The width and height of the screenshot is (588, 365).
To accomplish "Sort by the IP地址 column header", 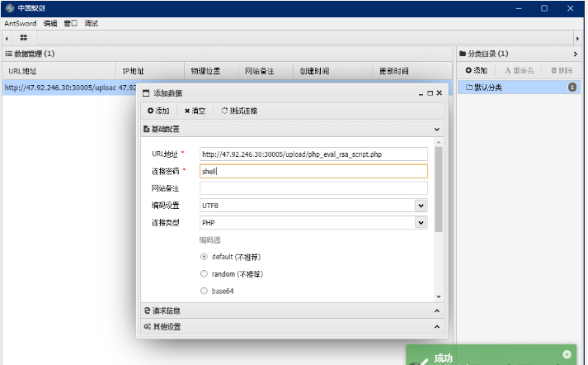I will (150, 71).
